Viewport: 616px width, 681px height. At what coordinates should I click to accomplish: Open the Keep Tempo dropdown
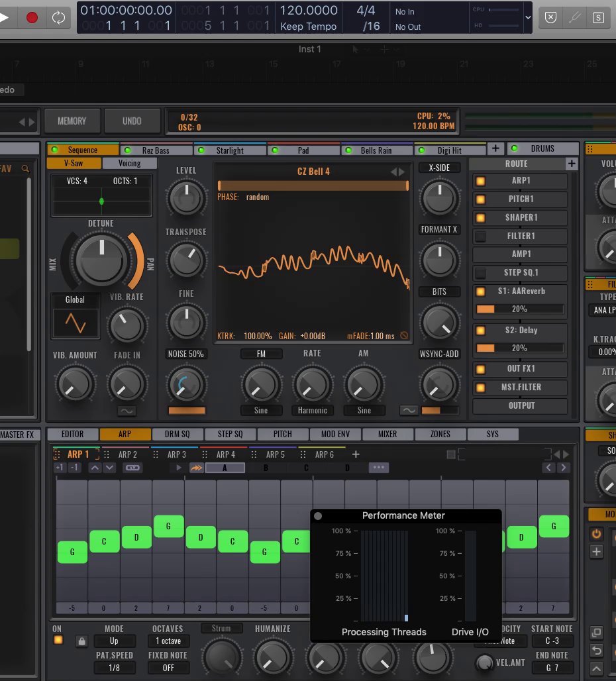308,26
